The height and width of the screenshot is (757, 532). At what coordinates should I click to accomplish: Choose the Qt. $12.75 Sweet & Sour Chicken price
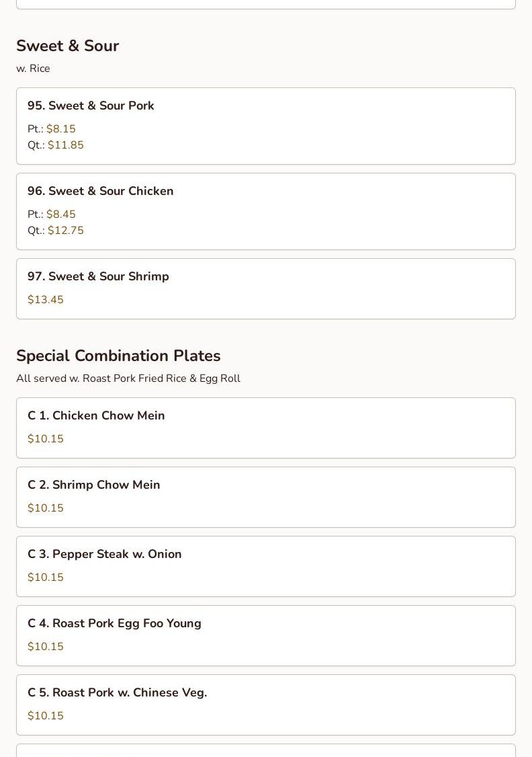click(56, 231)
